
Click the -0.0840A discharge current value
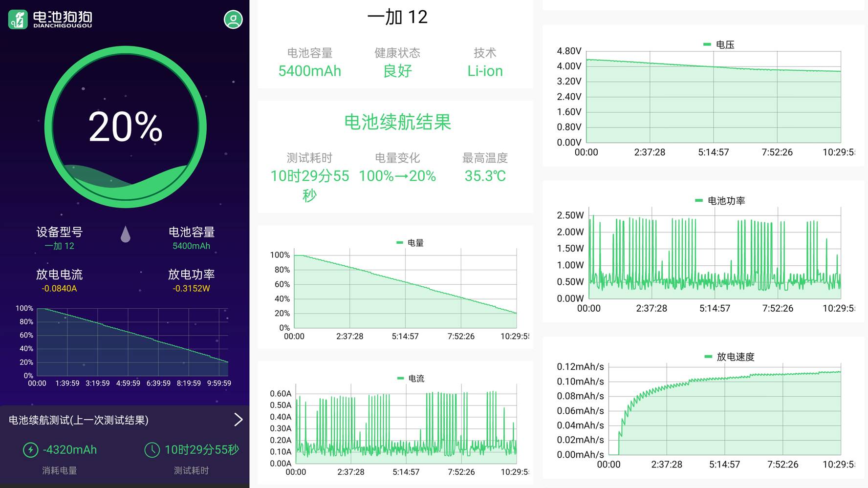[59, 289]
